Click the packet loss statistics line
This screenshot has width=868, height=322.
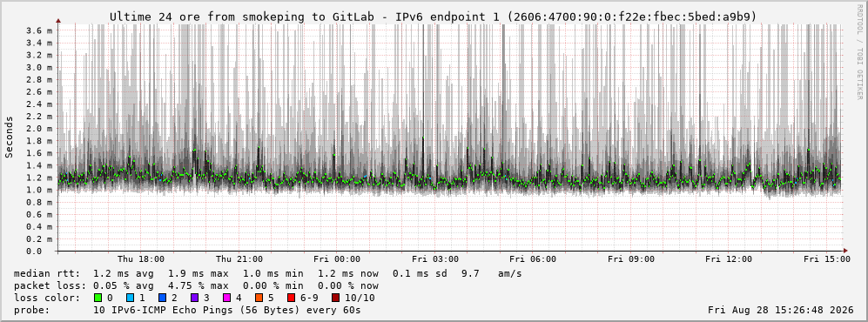pos(196,285)
